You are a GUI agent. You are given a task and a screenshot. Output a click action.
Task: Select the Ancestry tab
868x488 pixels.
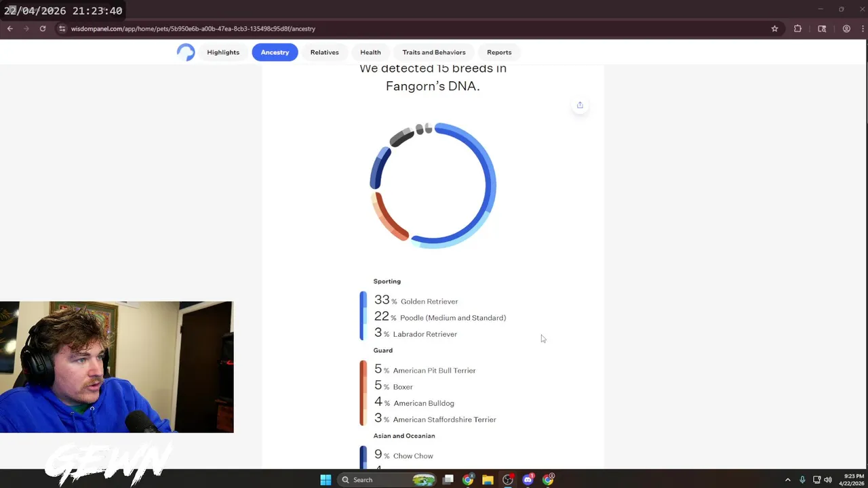(x=275, y=52)
